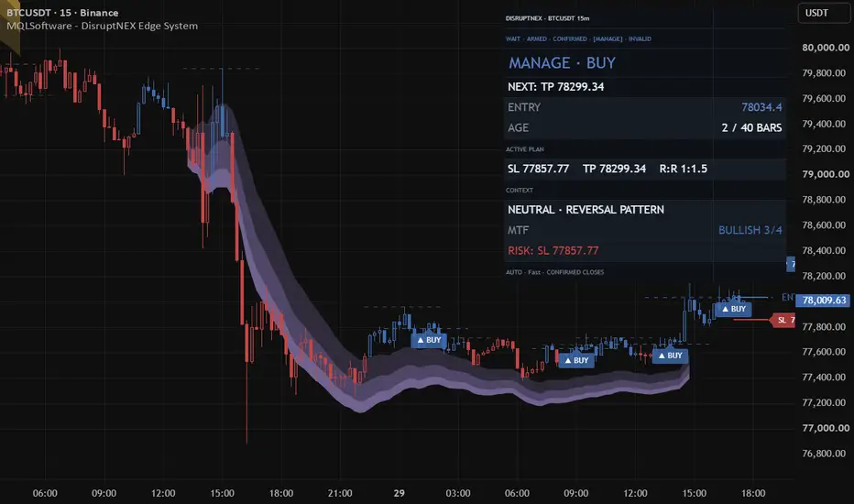Click the BUY signal marker nearest 09:00
The height and width of the screenshot is (504, 854).
576,360
